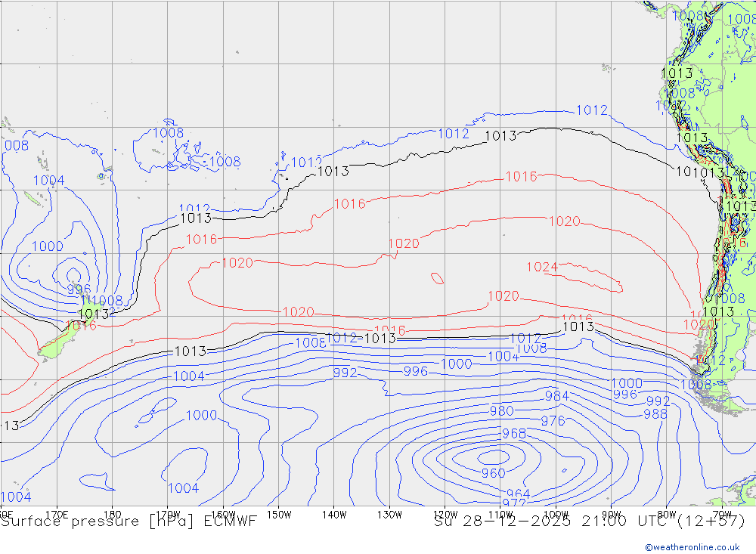
Task: Click the 984 isobar label
Action: point(557,396)
